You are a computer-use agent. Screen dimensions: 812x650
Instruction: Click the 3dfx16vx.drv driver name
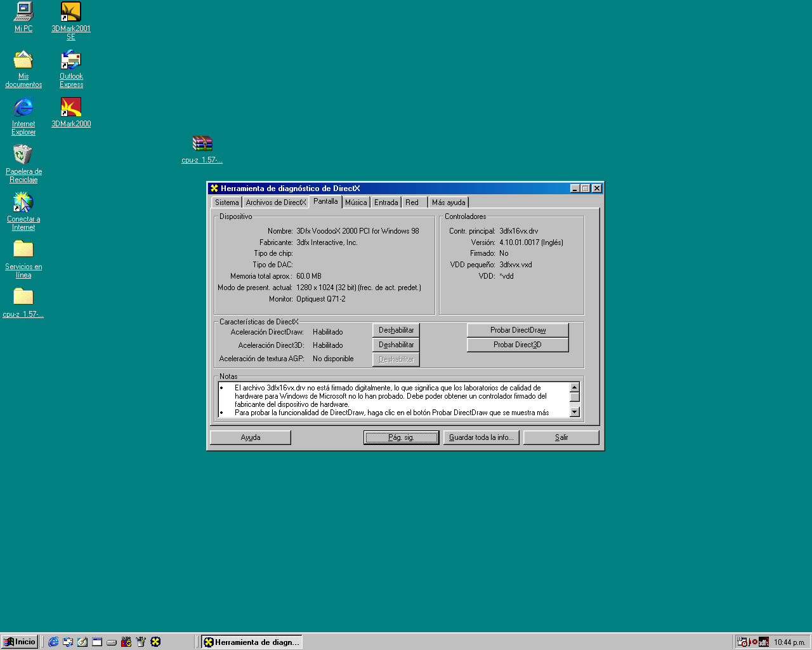point(518,231)
